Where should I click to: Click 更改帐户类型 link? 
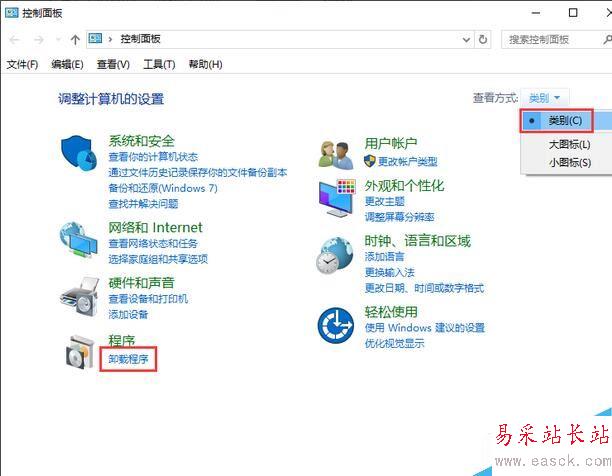pos(407,161)
